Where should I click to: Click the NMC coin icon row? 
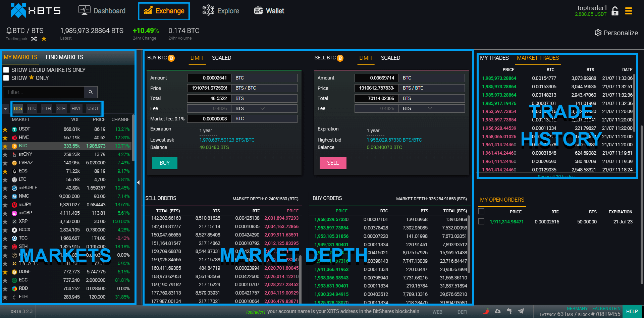(x=14, y=196)
